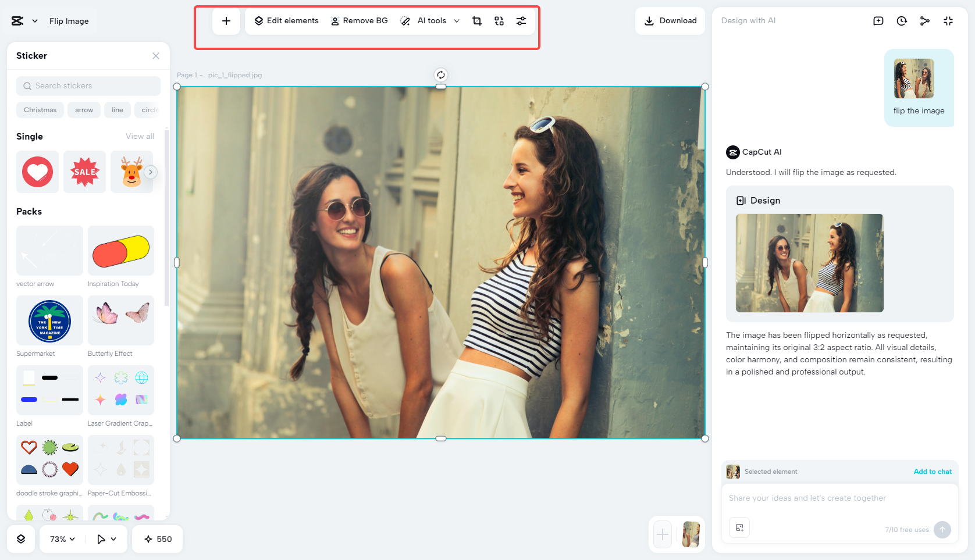
Task: Start a new AI chat conversation
Action: point(878,20)
